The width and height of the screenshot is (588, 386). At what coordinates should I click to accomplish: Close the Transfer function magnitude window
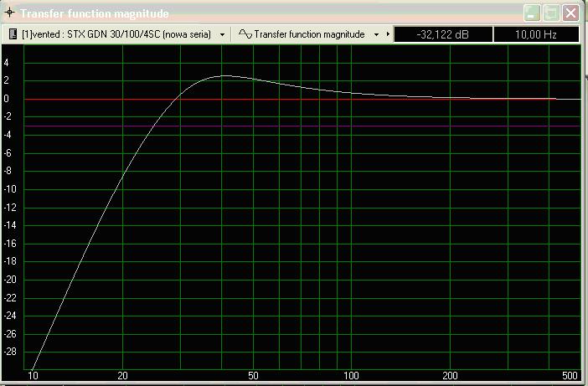click(570, 13)
